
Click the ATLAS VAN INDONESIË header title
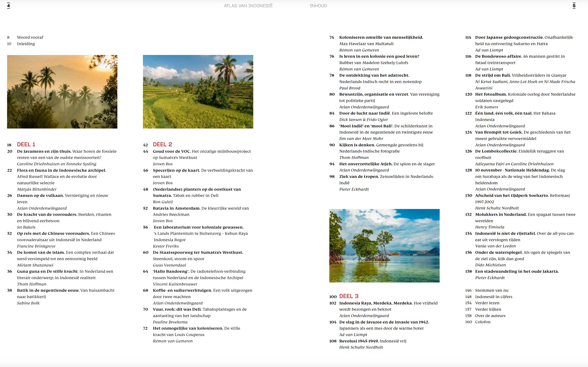[248, 6]
